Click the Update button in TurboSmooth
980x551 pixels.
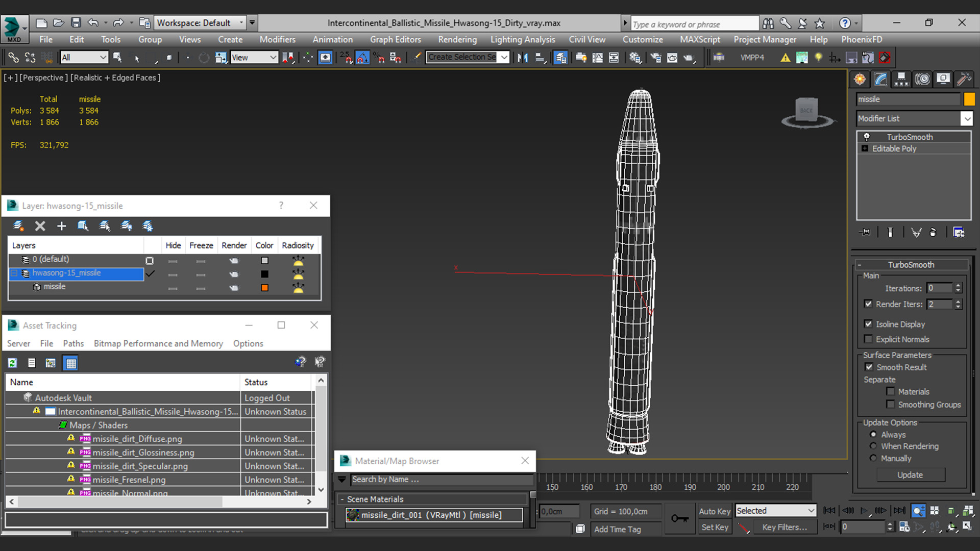pos(910,475)
